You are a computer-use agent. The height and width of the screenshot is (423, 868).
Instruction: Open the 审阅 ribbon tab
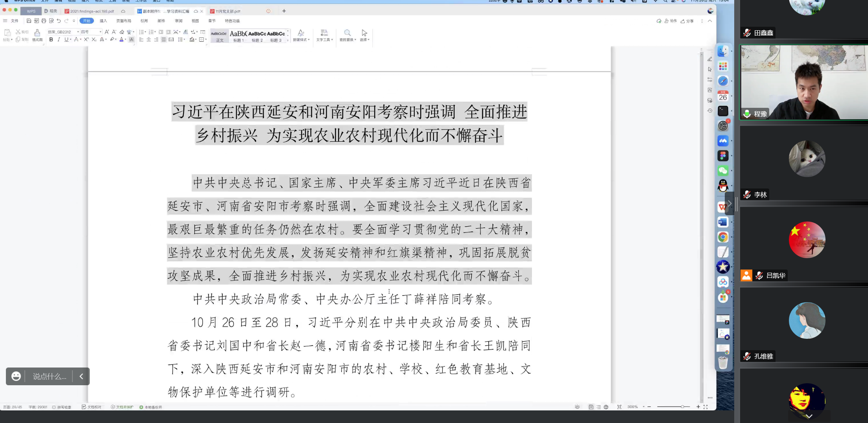179,21
